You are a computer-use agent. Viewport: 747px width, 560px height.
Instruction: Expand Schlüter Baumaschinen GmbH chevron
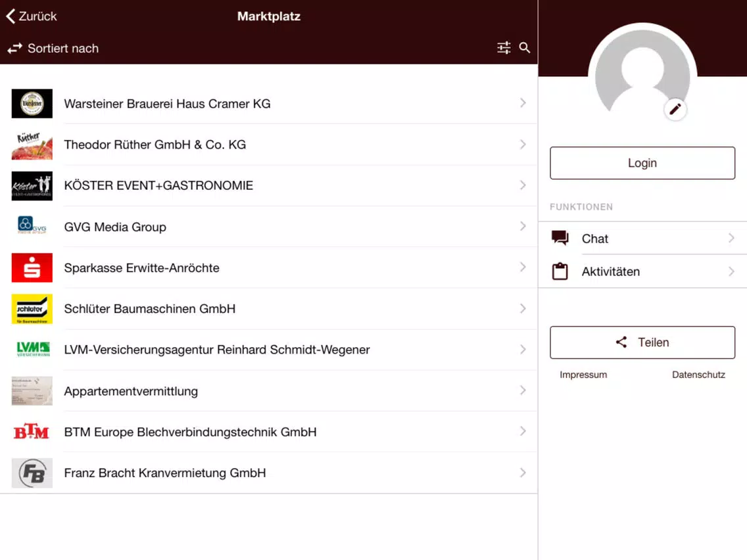(x=523, y=308)
